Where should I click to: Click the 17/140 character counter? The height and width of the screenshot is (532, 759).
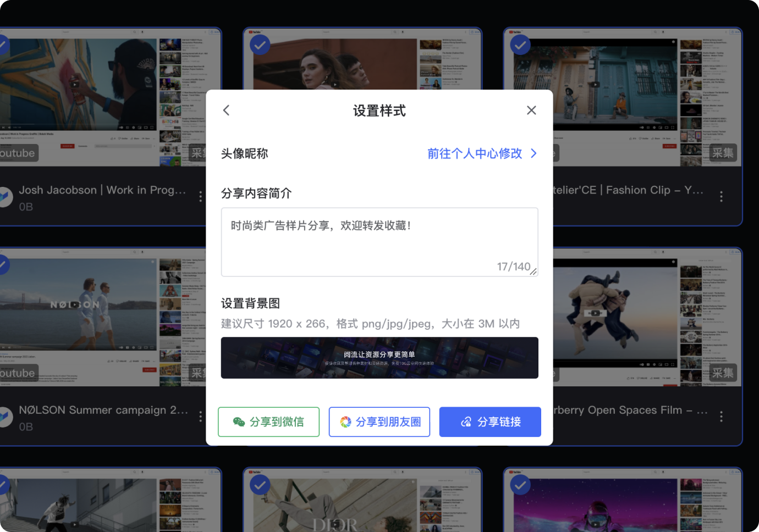513,267
